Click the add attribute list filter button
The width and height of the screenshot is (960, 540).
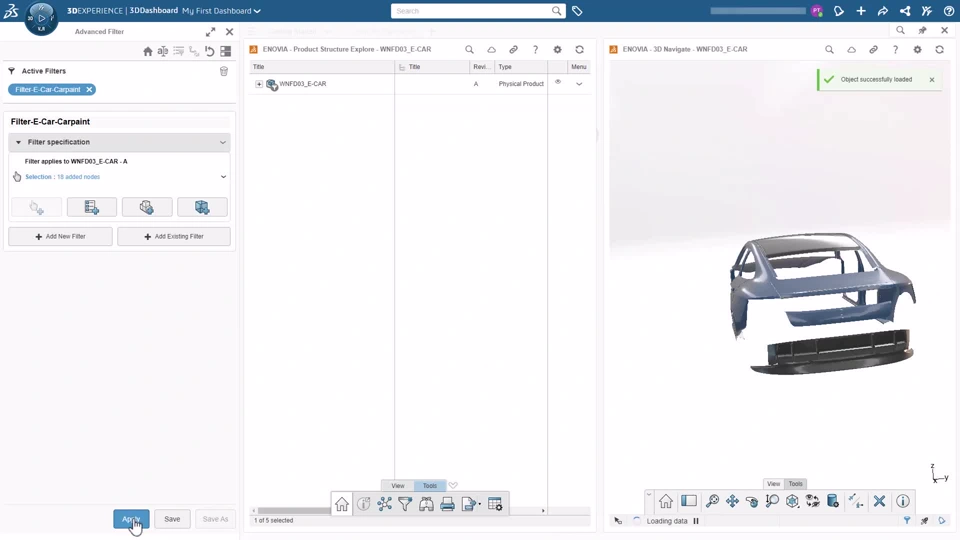[x=92, y=207]
